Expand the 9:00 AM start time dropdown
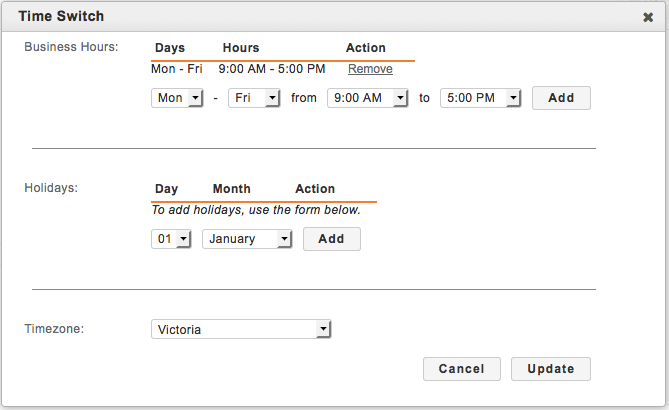The width and height of the screenshot is (669, 410). [x=368, y=98]
